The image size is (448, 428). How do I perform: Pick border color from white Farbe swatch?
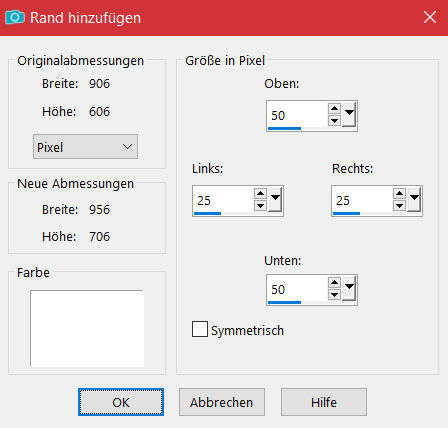click(x=87, y=328)
